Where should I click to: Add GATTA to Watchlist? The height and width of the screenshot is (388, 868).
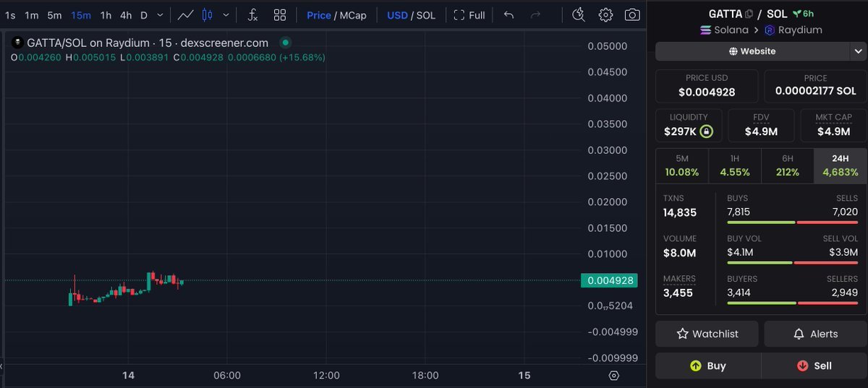pos(707,334)
